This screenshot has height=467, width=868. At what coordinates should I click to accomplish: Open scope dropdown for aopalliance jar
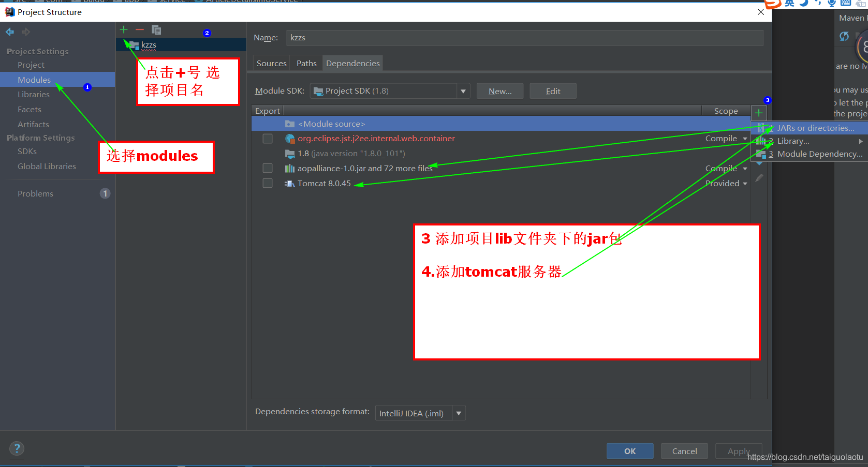pos(745,169)
